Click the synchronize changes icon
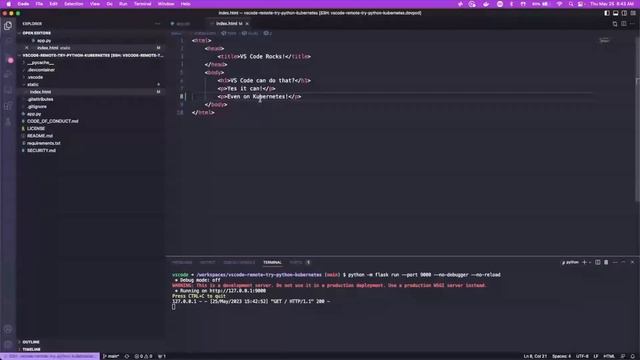Screen dimensions: 640x360 coord(127,356)
